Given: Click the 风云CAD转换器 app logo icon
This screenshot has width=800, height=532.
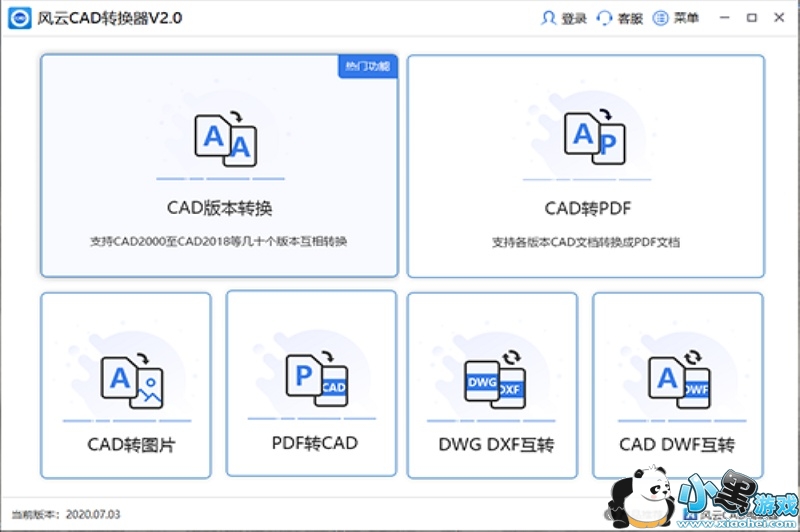Looking at the screenshot, I should (19, 18).
